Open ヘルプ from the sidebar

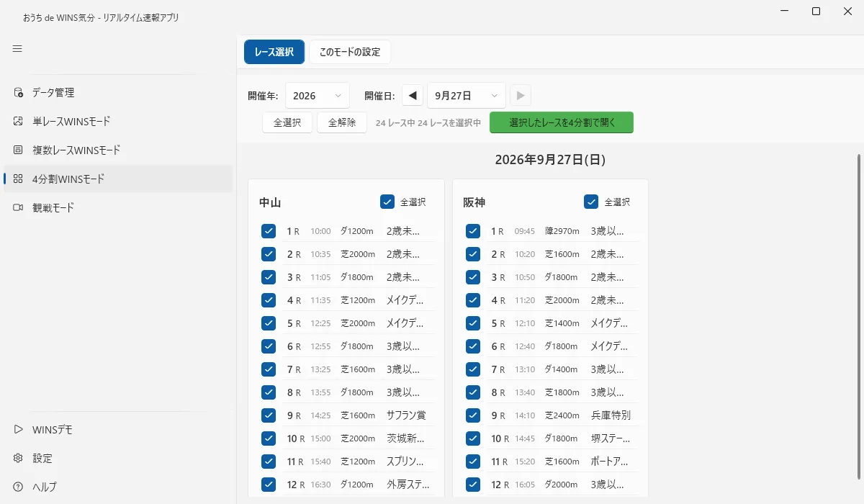click(x=118, y=487)
